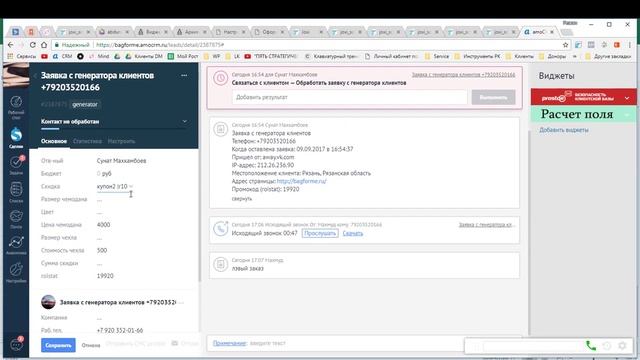Switch to the Основное tab
Screen dimensions: 640x360
click(x=54, y=141)
